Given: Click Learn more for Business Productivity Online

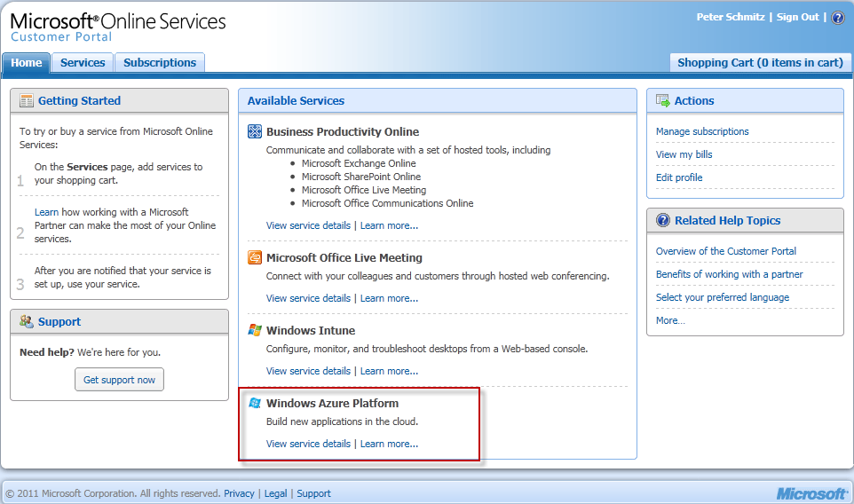Looking at the screenshot, I should (389, 225).
